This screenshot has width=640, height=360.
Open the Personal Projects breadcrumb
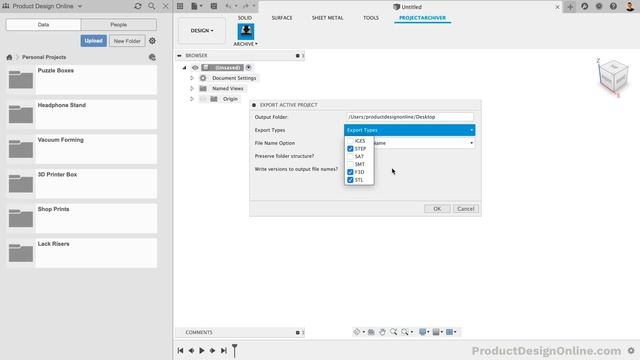click(x=44, y=57)
